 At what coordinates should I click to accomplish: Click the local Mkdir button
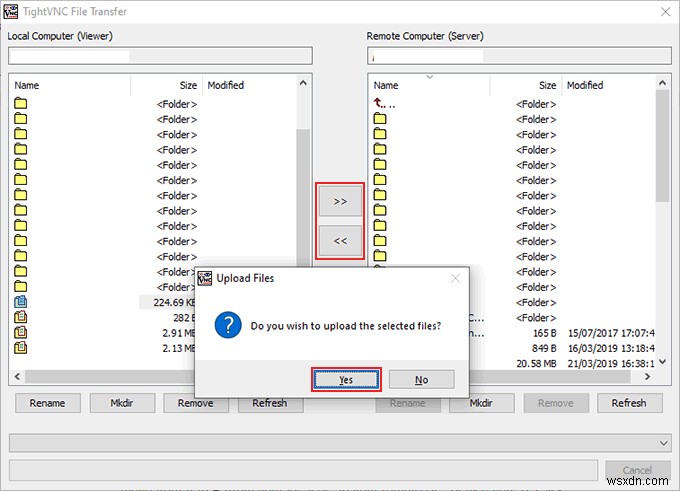122,403
